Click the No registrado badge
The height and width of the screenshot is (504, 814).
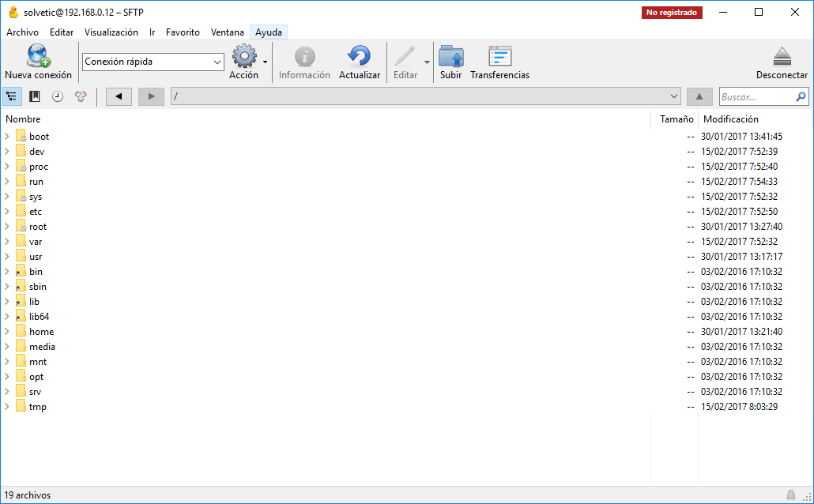tap(672, 13)
